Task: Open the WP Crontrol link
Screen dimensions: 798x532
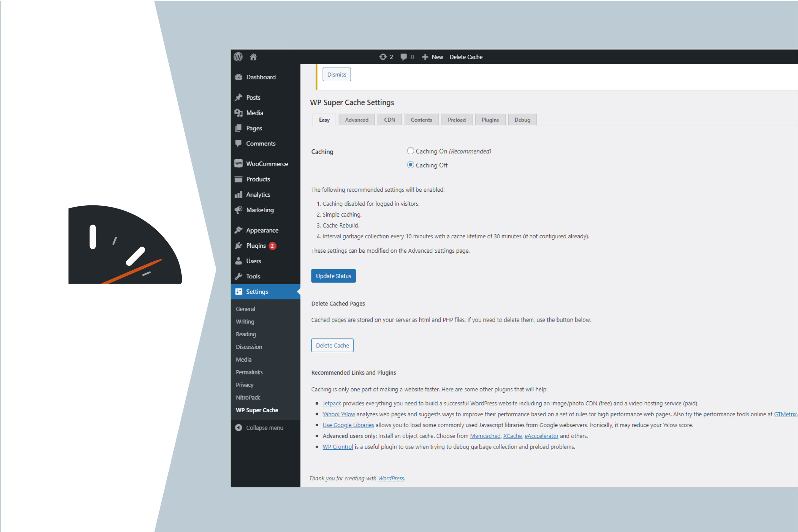Action: coord(338,447)
